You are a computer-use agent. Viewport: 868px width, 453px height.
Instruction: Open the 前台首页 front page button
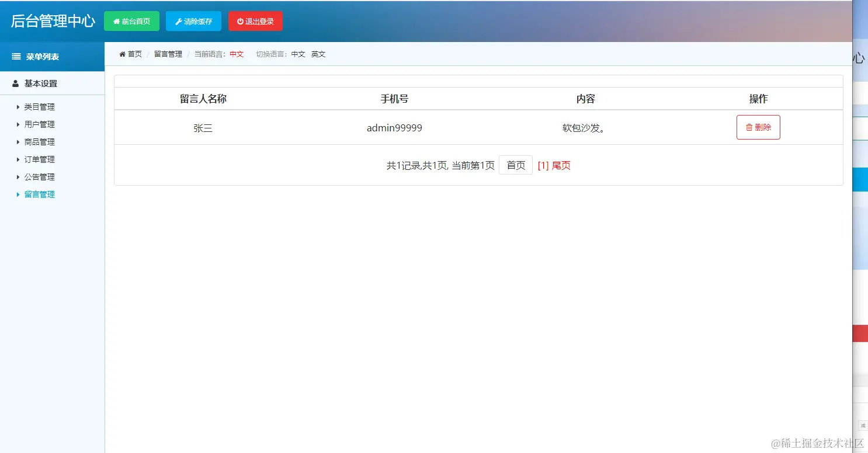131,21
